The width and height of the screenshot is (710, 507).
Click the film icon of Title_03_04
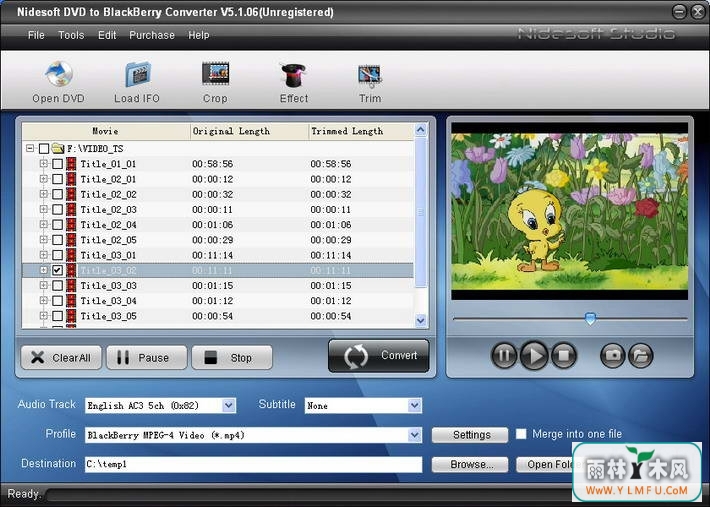click(x=71, y=301)
